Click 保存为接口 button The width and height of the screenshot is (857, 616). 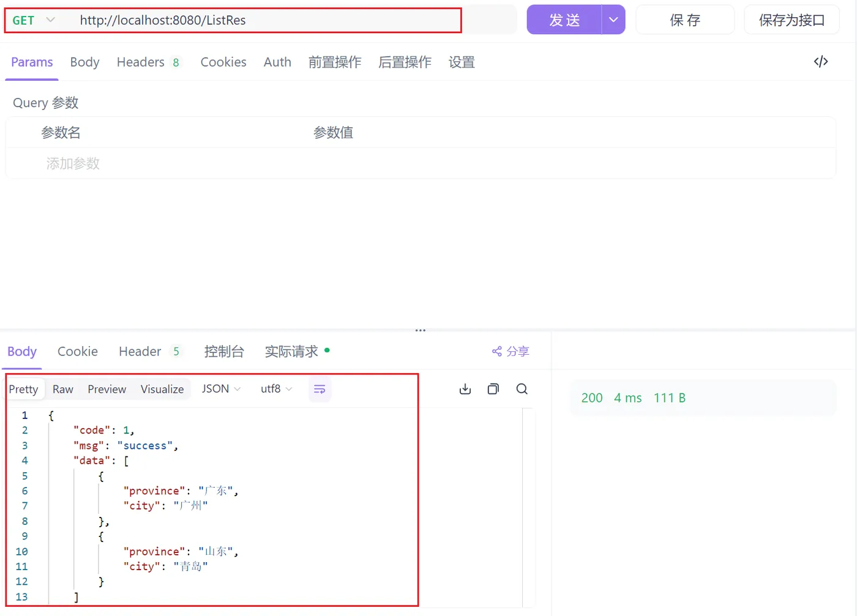point(792,20)
